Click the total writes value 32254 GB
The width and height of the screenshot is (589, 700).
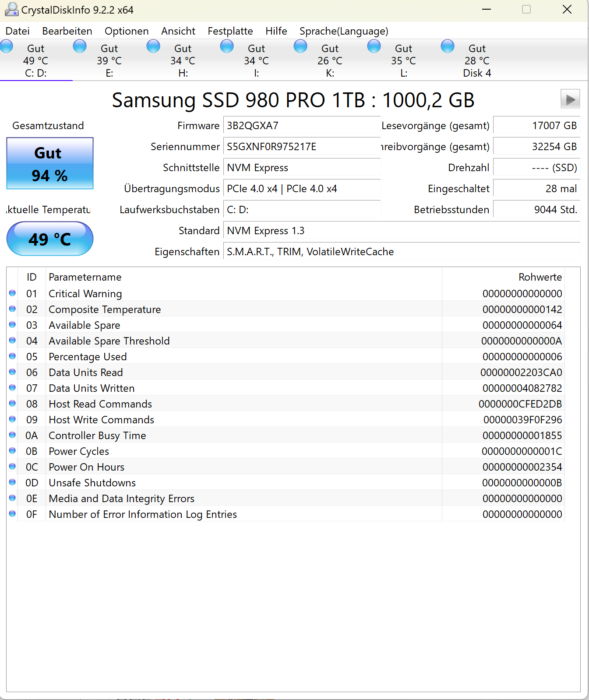(x=537, y=147)
